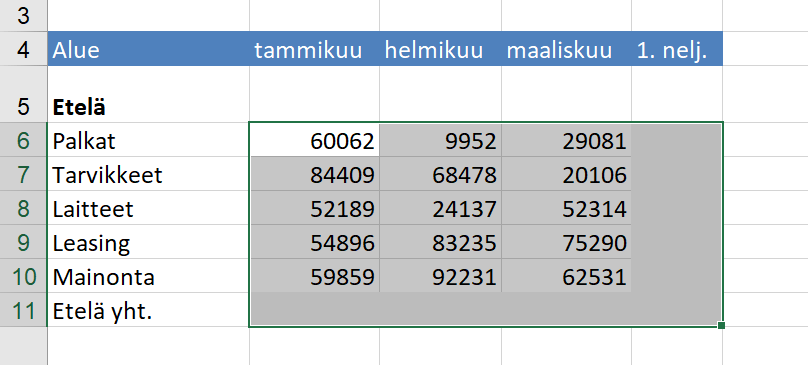Select the row 3 header

point(24,15)
